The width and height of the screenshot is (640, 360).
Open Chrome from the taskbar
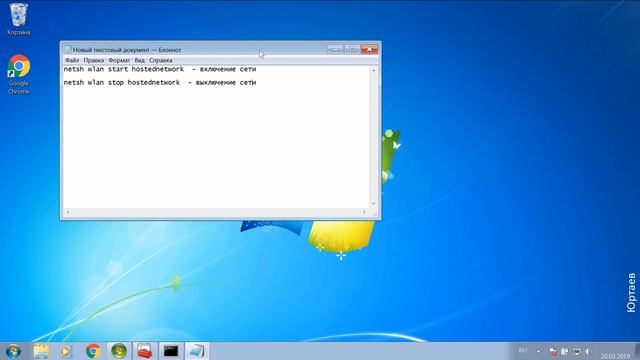(93, 351)
